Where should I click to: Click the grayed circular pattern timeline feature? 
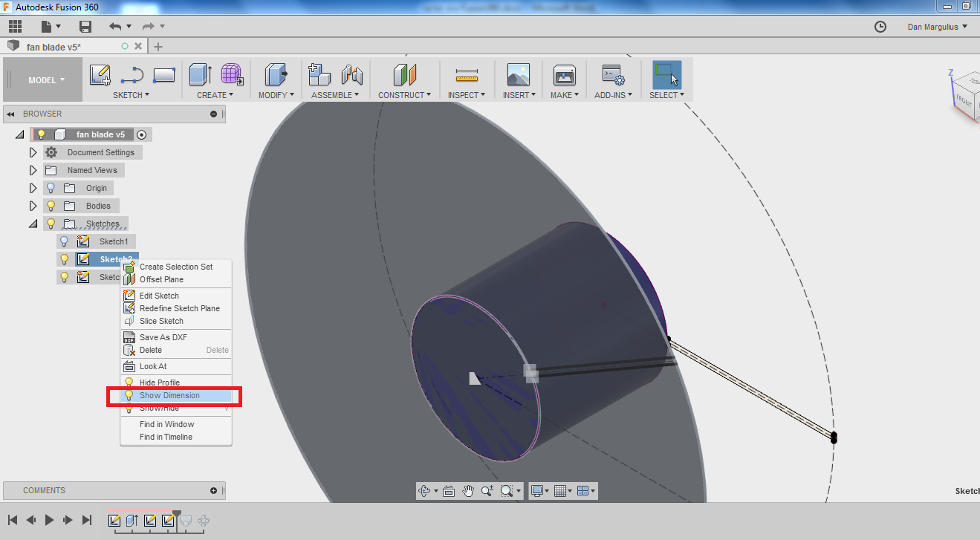coord(204,521)
